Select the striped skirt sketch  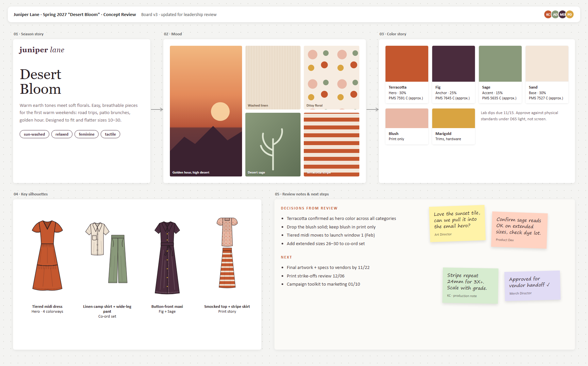[227, 268]
